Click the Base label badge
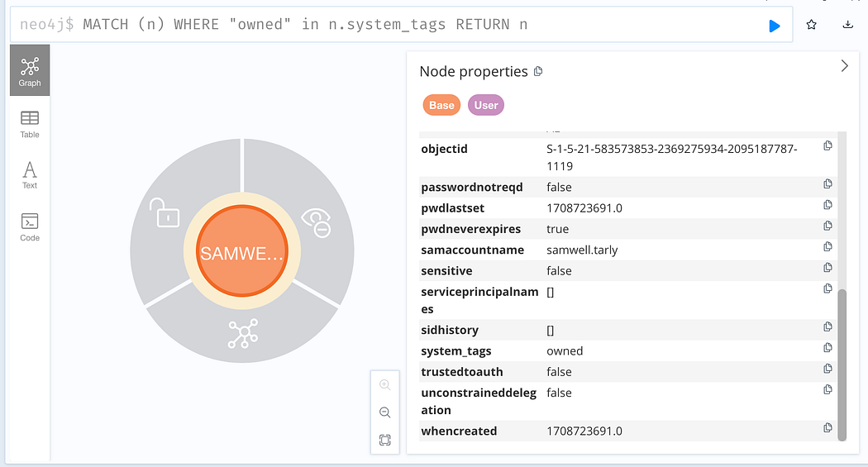 (x=441, y=105)
